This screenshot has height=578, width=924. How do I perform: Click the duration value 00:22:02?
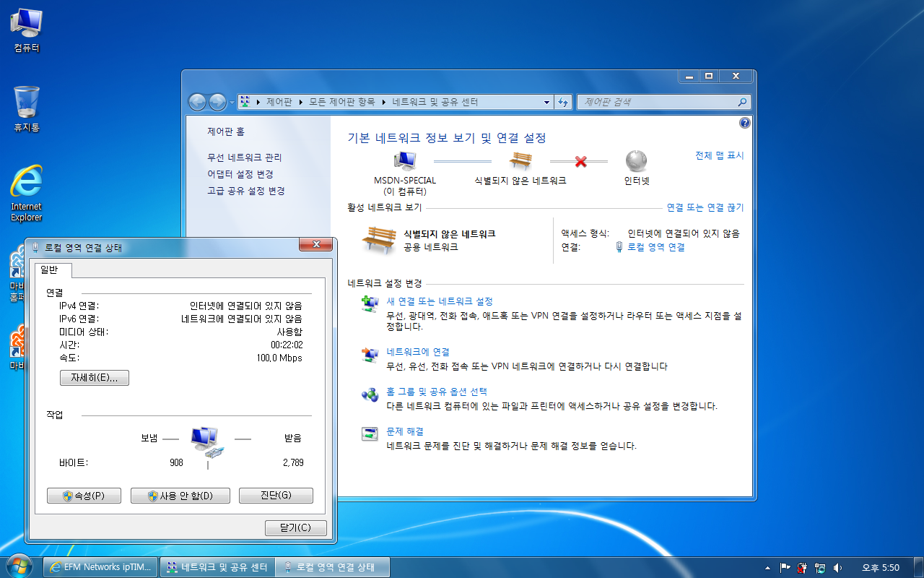click(287, 345)
